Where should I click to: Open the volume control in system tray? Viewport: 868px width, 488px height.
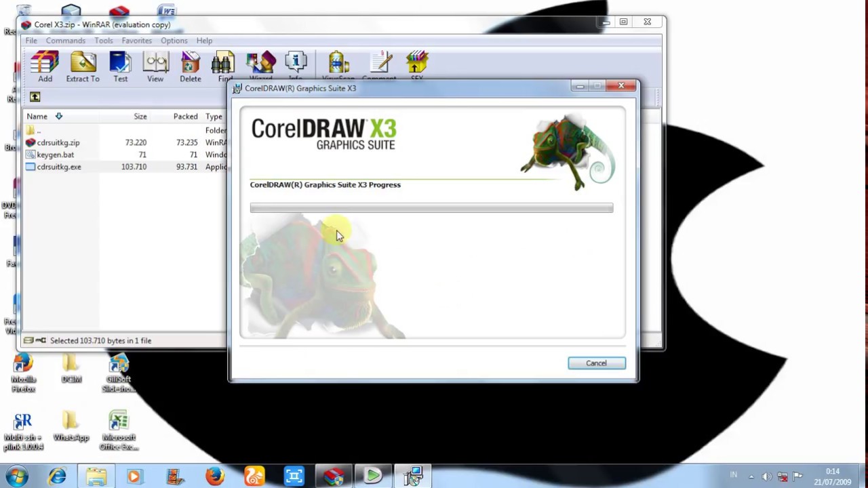click(767, 476)
